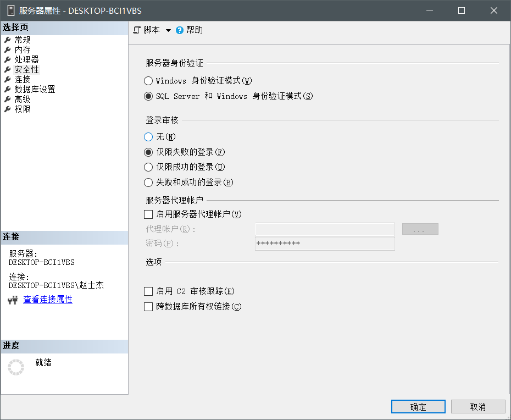Toggle 跨数据库所有权链接 checkbox
This screenshot has height=420, width=511.
pos(148,307)
